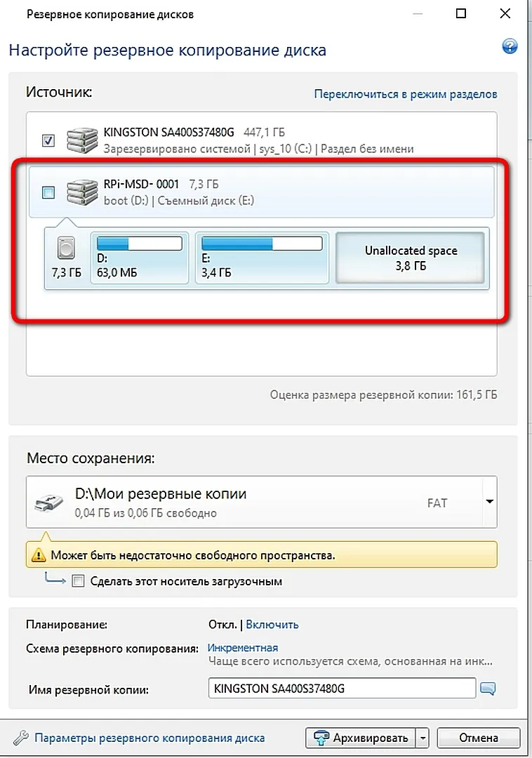Click Включить to enable scheduling

(272, 624)
